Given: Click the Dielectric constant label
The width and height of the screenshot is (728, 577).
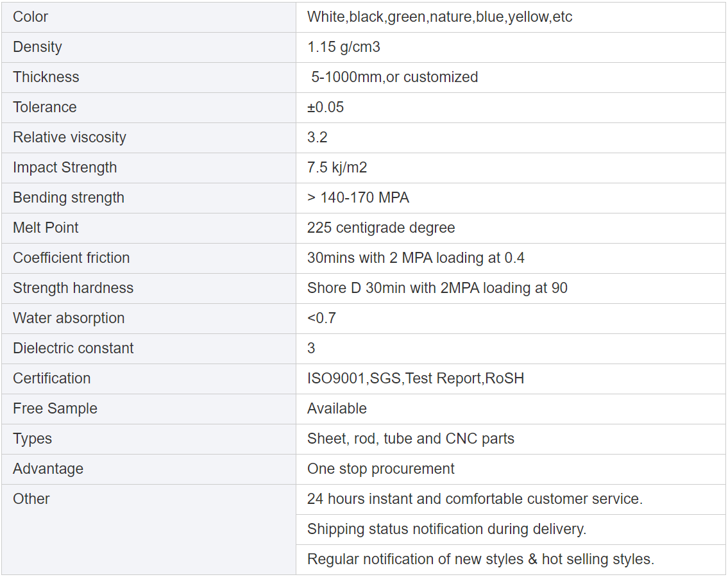Looking at the screenshot, I should tap(74, 349).
